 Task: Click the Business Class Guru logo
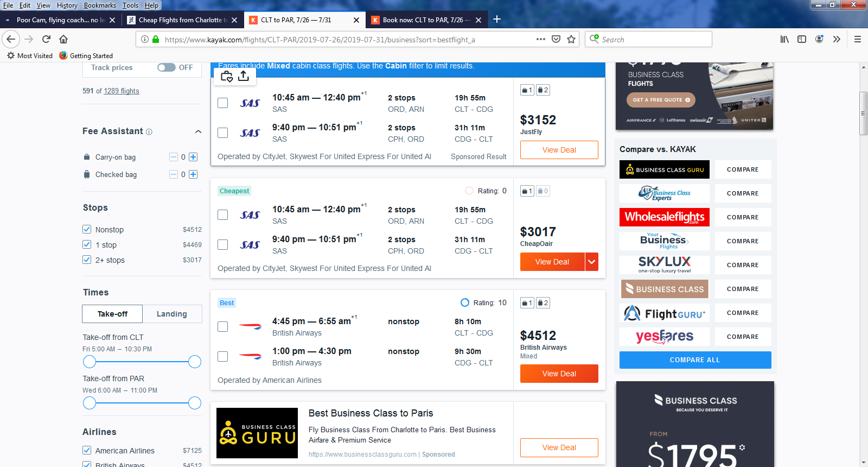(x=665, y=169)
